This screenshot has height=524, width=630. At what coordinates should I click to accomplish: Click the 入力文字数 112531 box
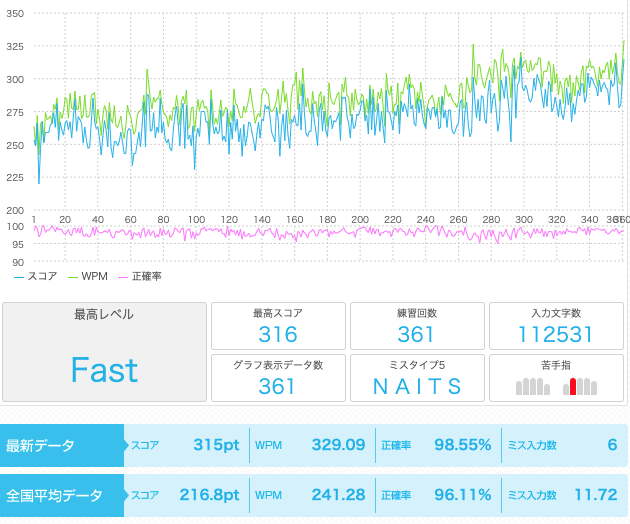556,326
